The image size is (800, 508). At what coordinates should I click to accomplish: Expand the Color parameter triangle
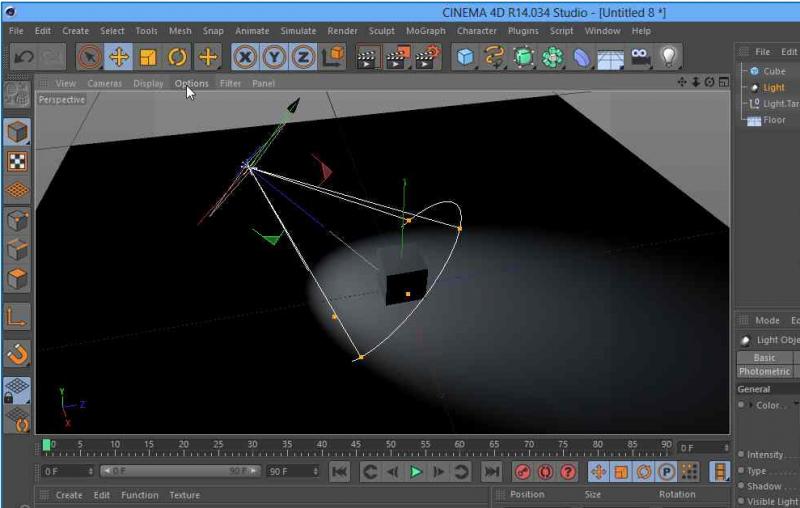coord(751,405)
